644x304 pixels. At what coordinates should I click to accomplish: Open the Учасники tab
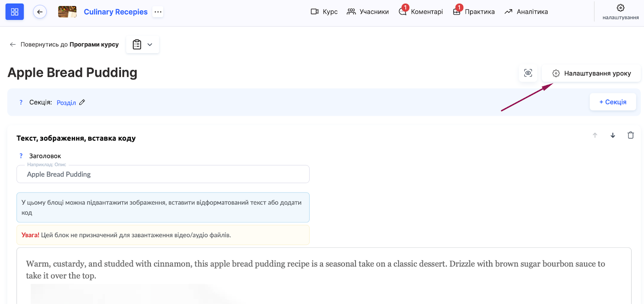point(368,12)
